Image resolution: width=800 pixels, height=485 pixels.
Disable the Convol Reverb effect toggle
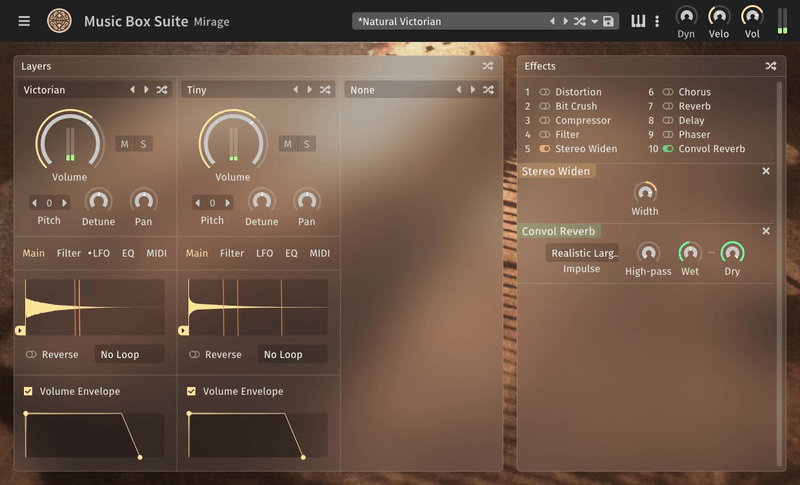click(x=668, y=149)
